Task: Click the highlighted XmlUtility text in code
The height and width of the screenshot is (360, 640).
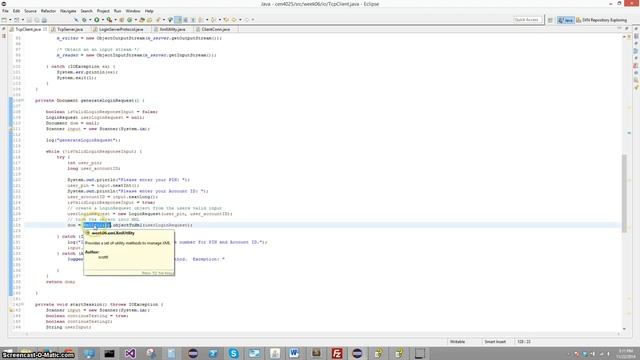Action: (x=97, y=225)
